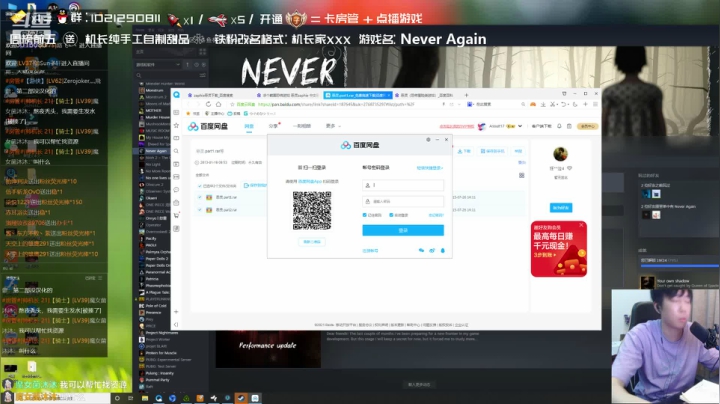This screenshot has width=720, height=404.
Task: Switch to the 网盘 tab on Baidu Netdisk
Action: point(249,126)
